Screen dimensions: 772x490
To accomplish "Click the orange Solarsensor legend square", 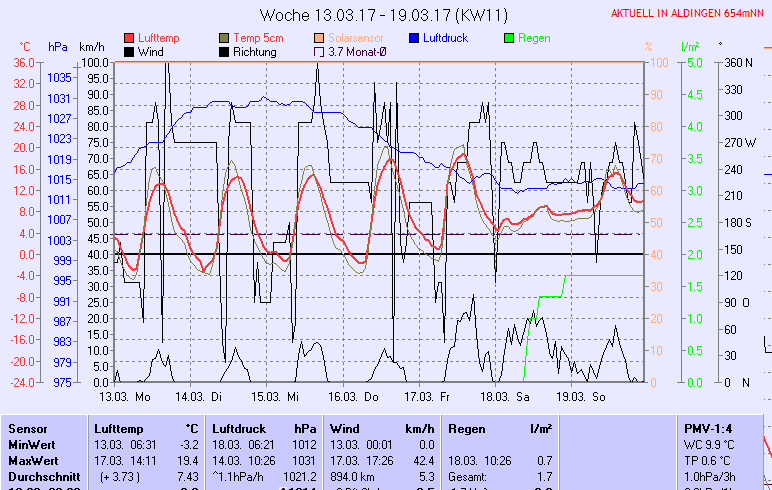I will coord(319,38).
